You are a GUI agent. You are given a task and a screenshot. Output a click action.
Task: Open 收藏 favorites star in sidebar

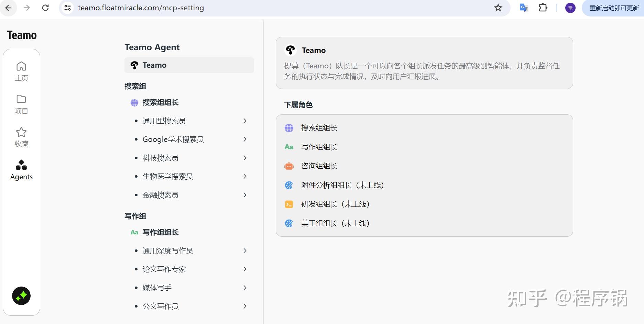[x=21, y=137]
